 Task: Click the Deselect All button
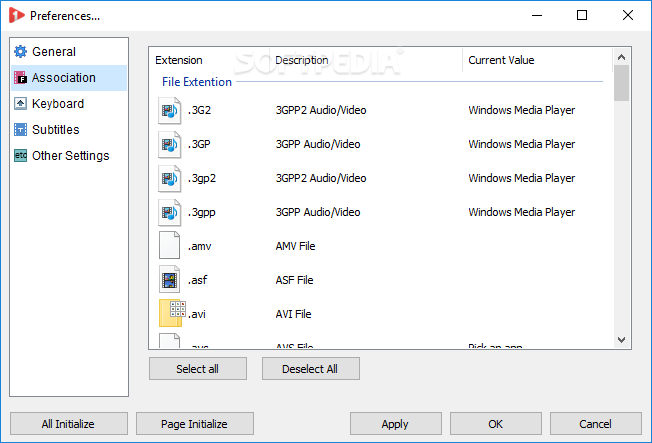(x=311, y=369)
